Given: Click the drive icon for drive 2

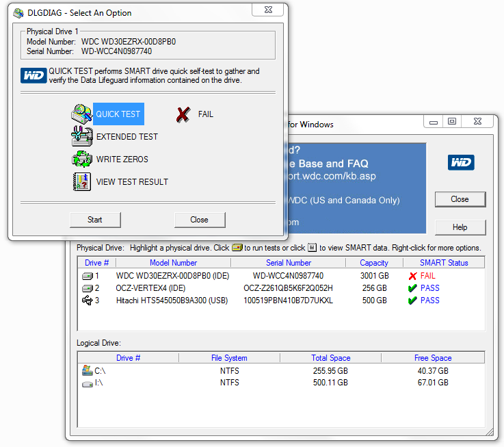Looking at the screenshot, I should pos(87,288).
